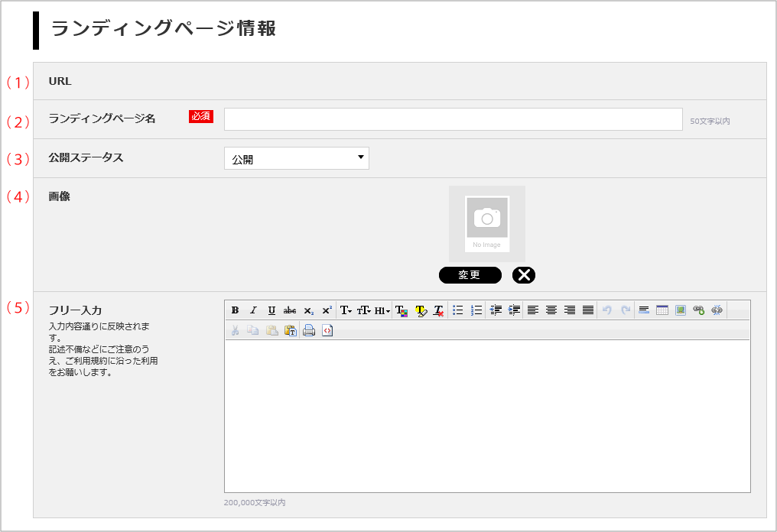Image resolution: width=777 pixels, height=532 pixels.
Task: Open the heading level H1 dropdown
Action: pyautogui.click(x=382, y=310)
